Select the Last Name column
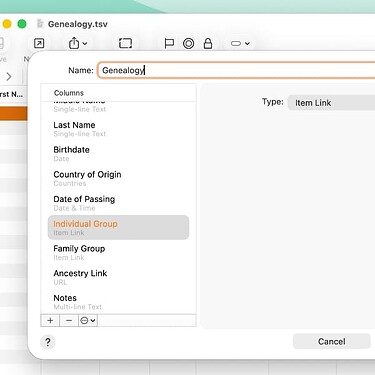The image size is (375, 375). tap(118, 129)
